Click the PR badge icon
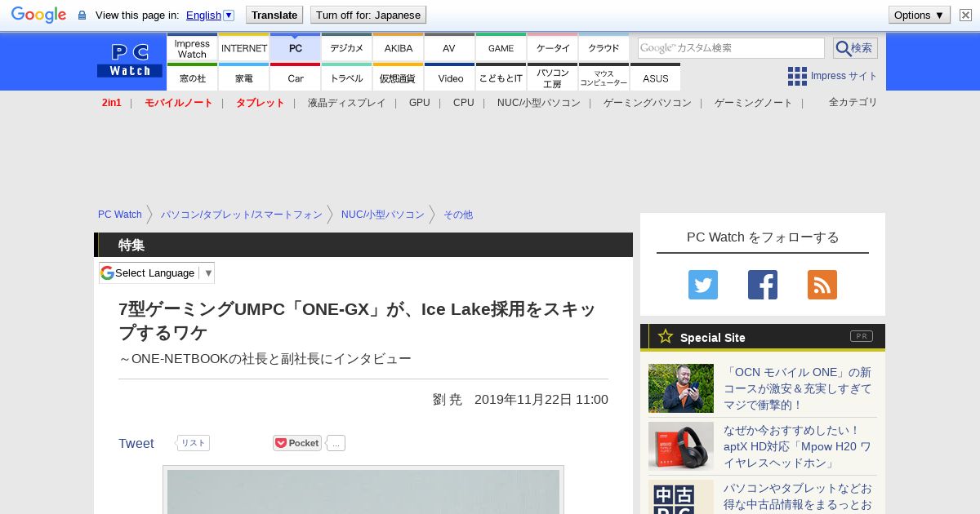This screenshot has width=980, height=514. click(x=861, y=336)
